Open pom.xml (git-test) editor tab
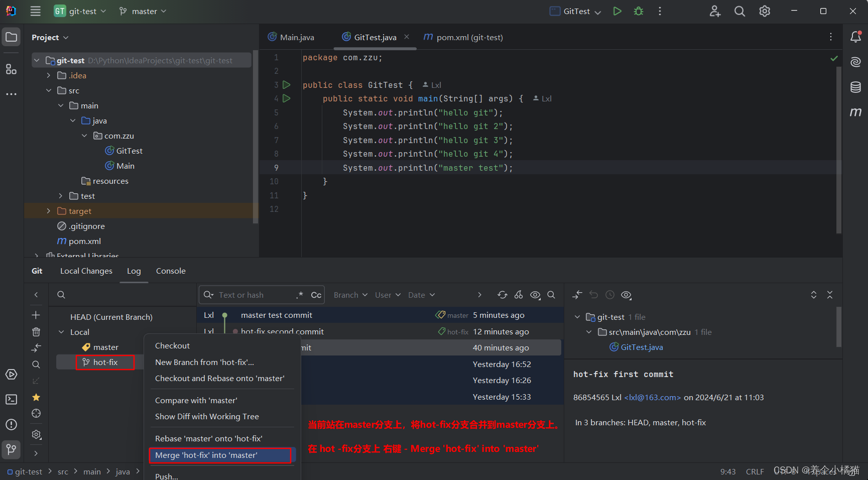868x480 pixels. pyautogui.click(x=463, y=37)
